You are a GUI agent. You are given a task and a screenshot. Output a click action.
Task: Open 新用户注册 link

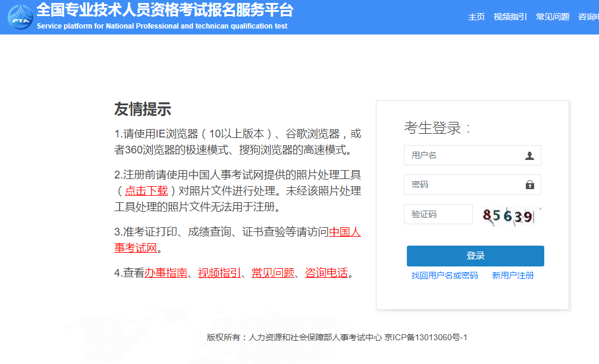coord(513,276)
